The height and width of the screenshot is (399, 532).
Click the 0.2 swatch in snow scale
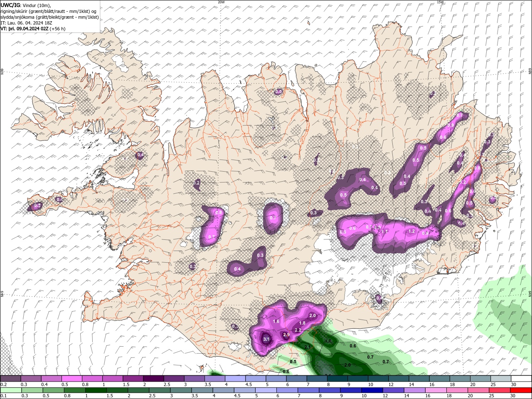tap(11, 379)
